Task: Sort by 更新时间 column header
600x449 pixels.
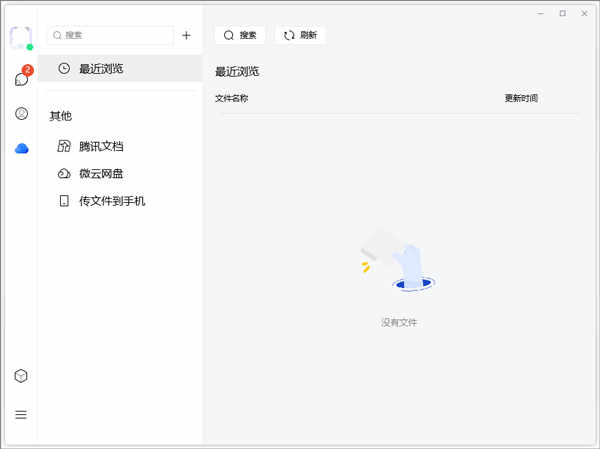Action: coord(521,98)
